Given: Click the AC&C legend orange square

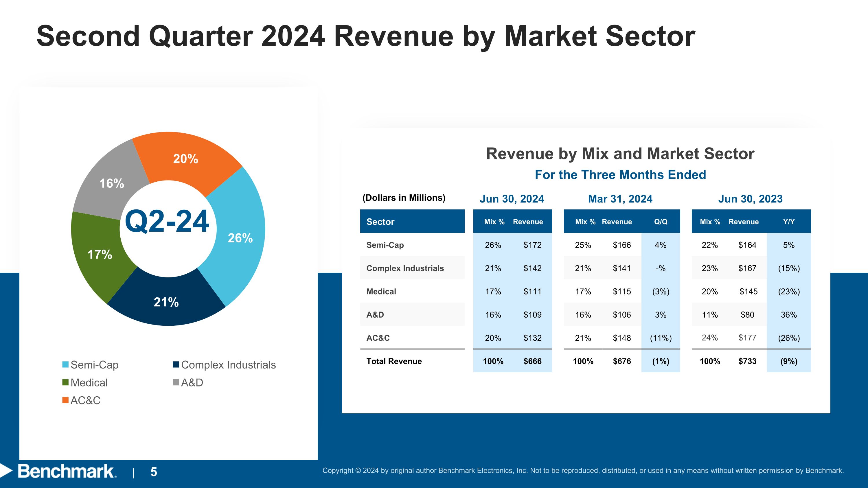Looking at the screenshot, I should click(65, 400).
